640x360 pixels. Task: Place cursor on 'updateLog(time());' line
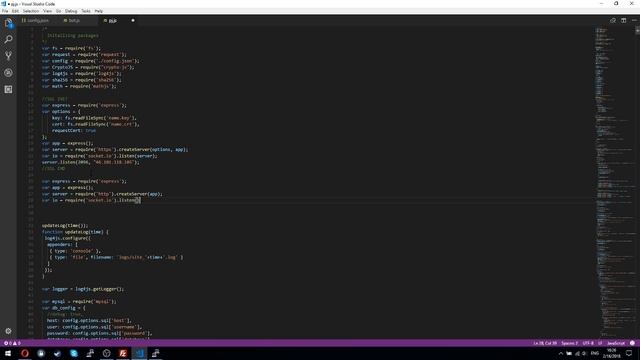tap(65, 226)
